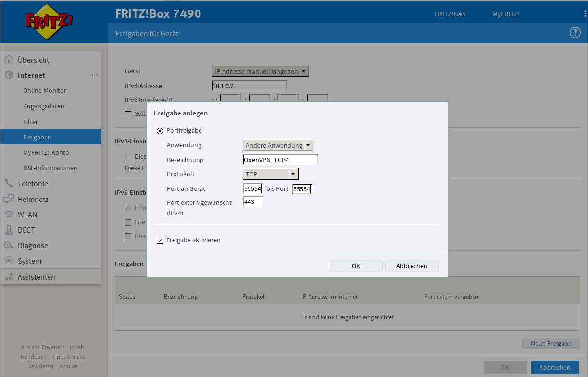The image size is (588, 377).
Task: Go to MyFRITZ!-Konto in sidebar
Action: coord(46,152)
